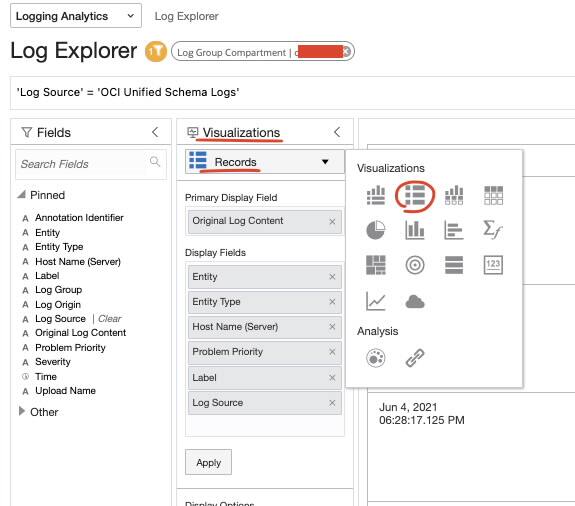The width and height of the screenshot is (575, 506).
Task: Choose the Records visualization icon
Action: click(x=415, y=195)
